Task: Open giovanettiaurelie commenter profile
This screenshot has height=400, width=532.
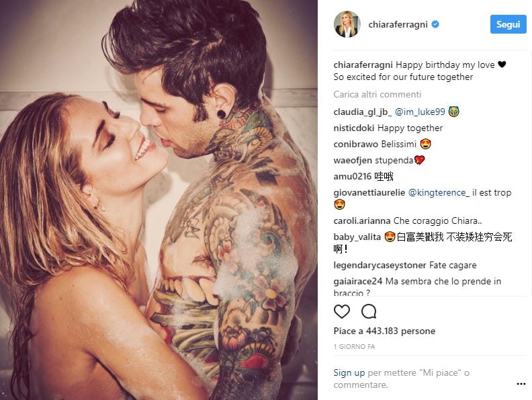Action: click(x=369, y=192)
